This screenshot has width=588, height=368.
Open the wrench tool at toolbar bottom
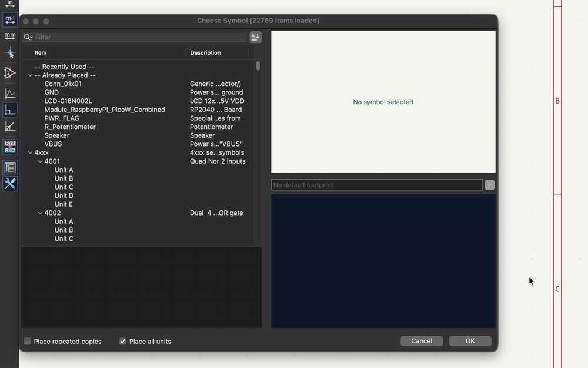9,183
